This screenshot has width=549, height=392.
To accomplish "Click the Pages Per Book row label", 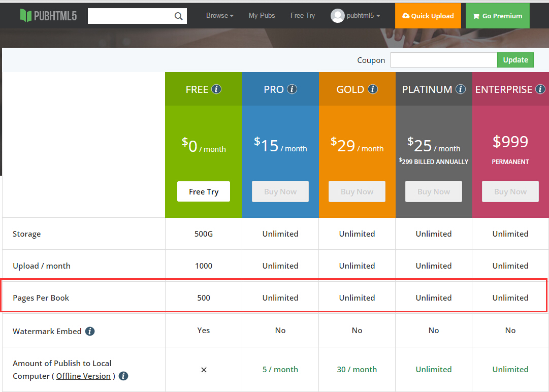I will coord(41,298).
